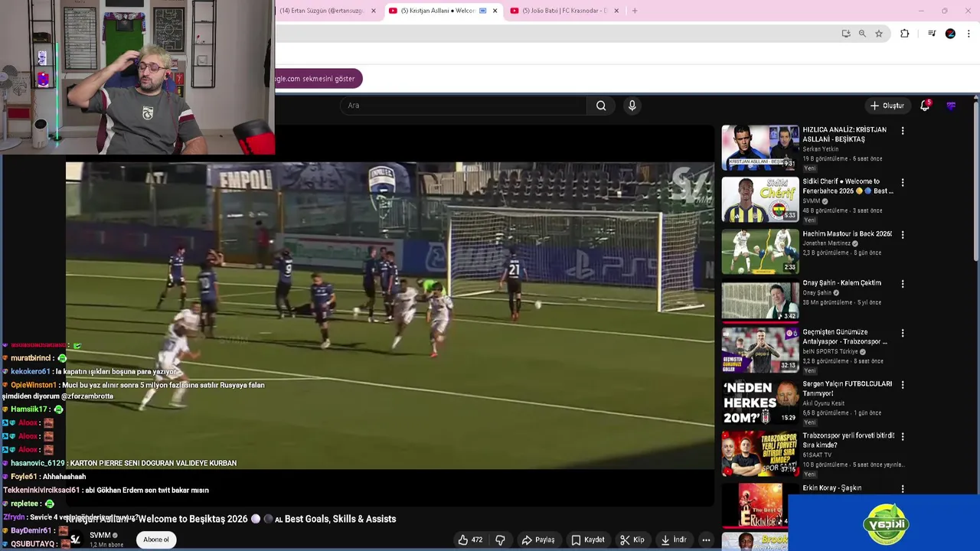Click the install app icon in address bar

click(845, 34)
